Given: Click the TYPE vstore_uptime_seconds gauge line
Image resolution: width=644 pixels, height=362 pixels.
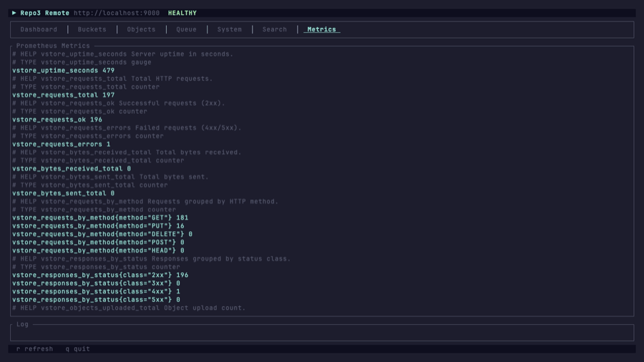Looking at the screenshot, I should (82, 62).
